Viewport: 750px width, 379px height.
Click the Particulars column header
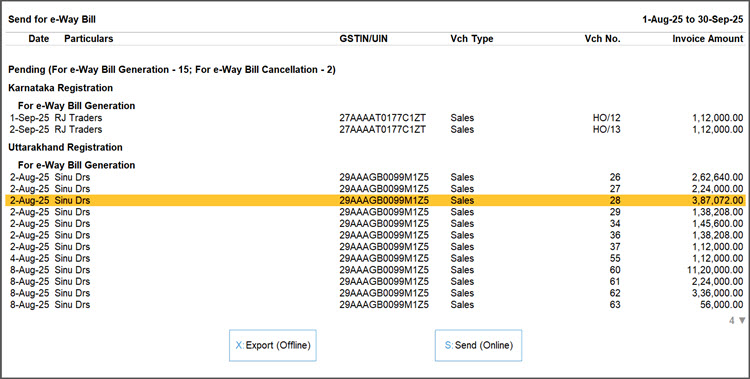pos(88,39)
